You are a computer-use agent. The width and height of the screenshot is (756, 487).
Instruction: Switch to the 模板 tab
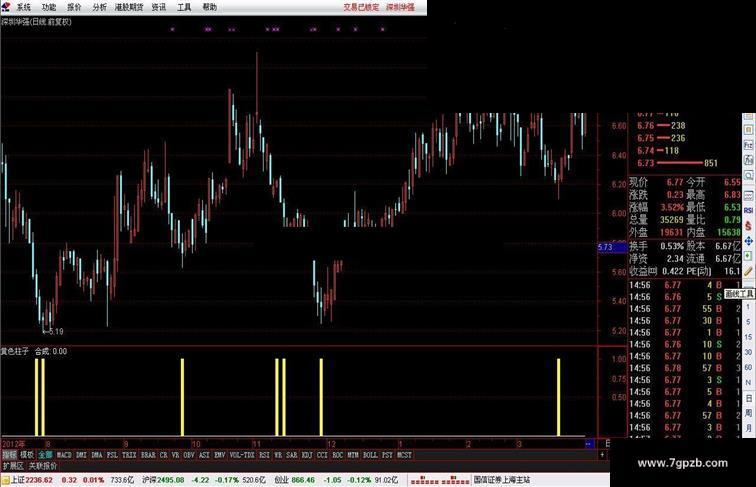27,455
